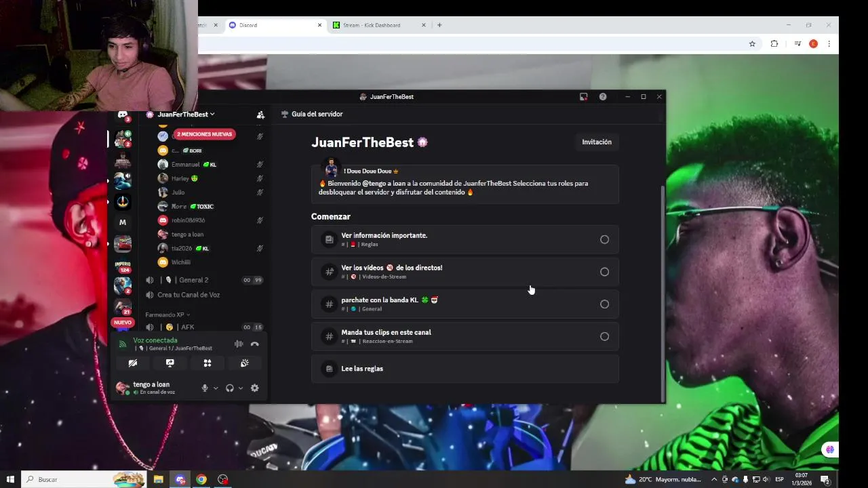Toggle microphone mute in user panel
The width and height of the screenshot is (868, 488).
[205, 388]
